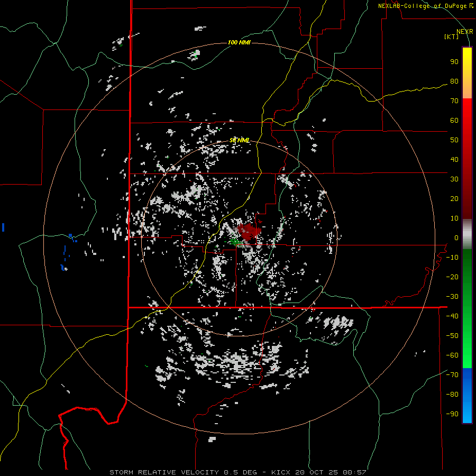Click the -80 knot scale label
Viewport: 476px width, 476px height.
pos(452,395)
